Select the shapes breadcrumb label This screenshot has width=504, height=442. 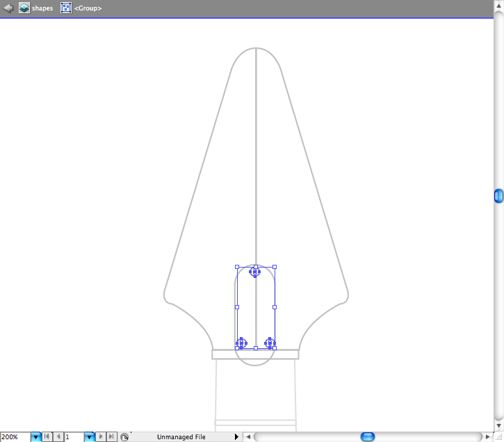click(42, 8)
